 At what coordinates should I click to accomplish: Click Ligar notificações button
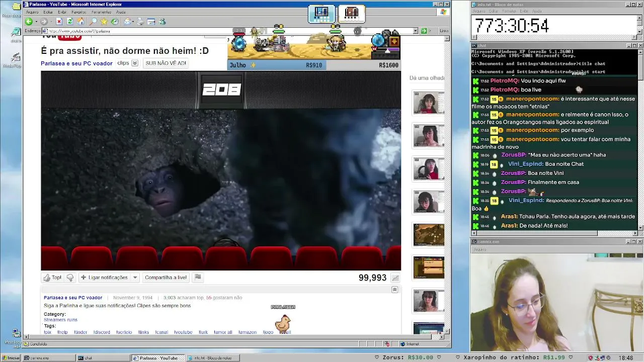pos(104,278)
